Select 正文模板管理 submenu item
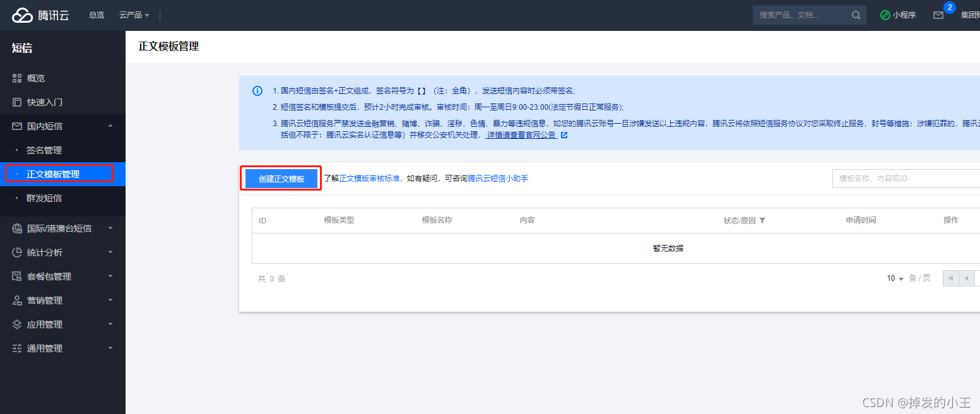 coord(62,174)
